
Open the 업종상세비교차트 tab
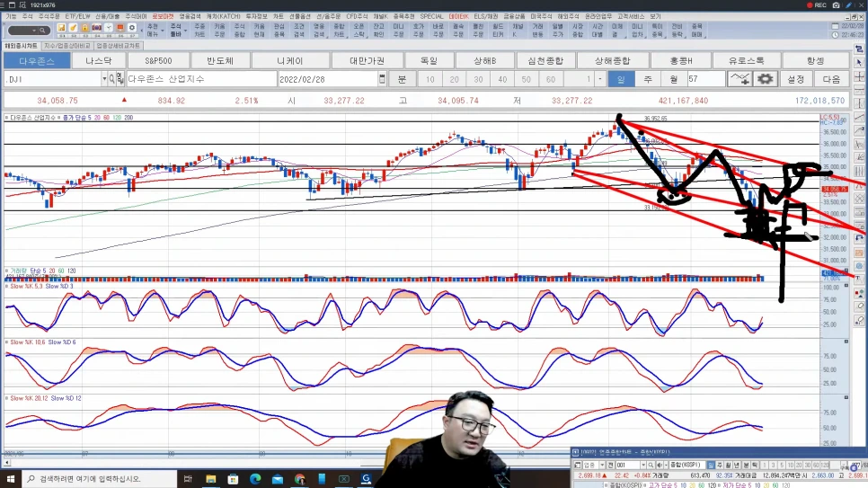pyautogui.click(x=118, y=46)
